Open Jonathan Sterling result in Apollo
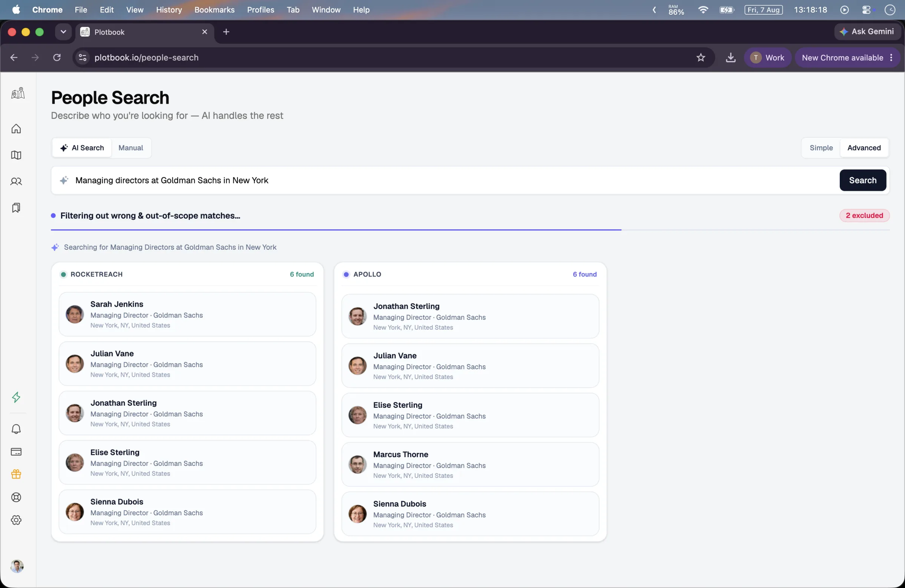 470,316
